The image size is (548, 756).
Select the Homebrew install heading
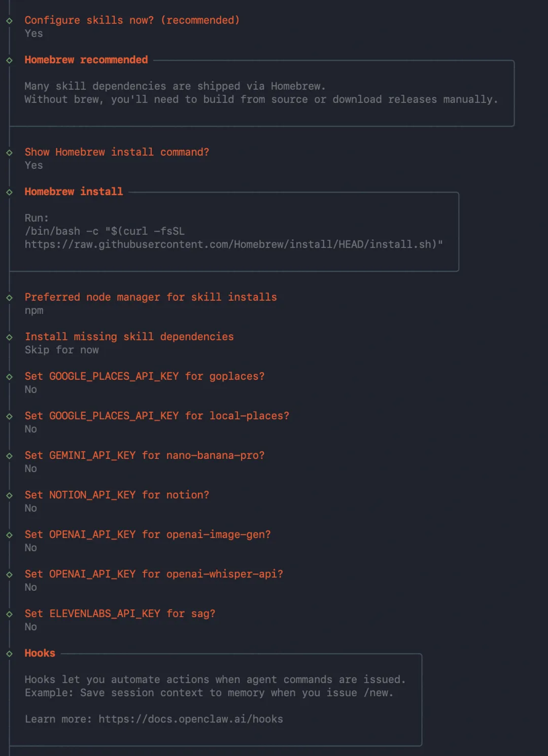[74, 192]
